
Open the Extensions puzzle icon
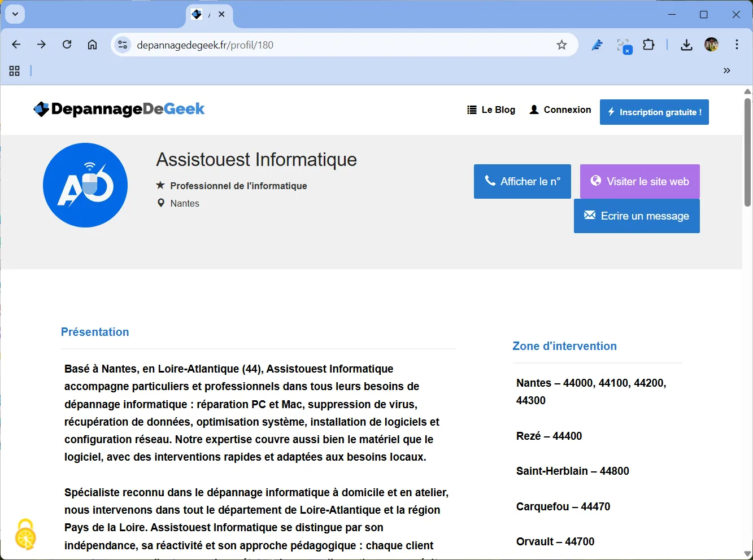coord(649,45)
